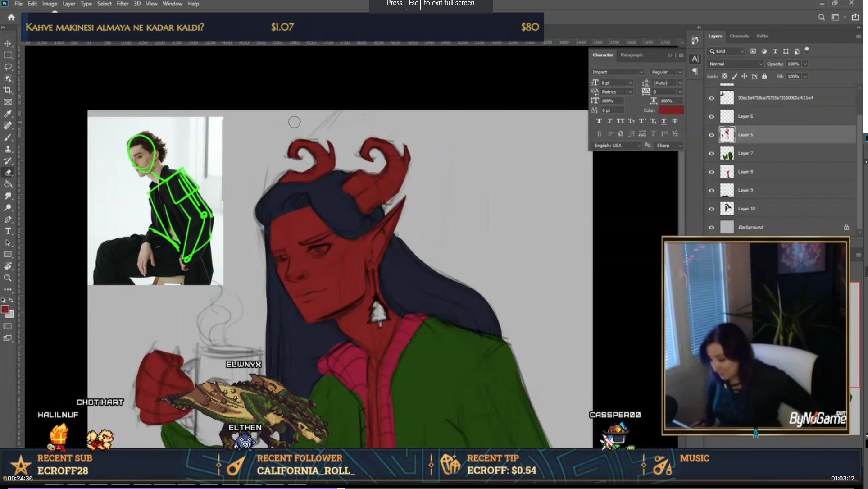Filter layers by pixel layer icon
Image resolution: width=868 pixels, height=489 pixels.
click(753, 51)
